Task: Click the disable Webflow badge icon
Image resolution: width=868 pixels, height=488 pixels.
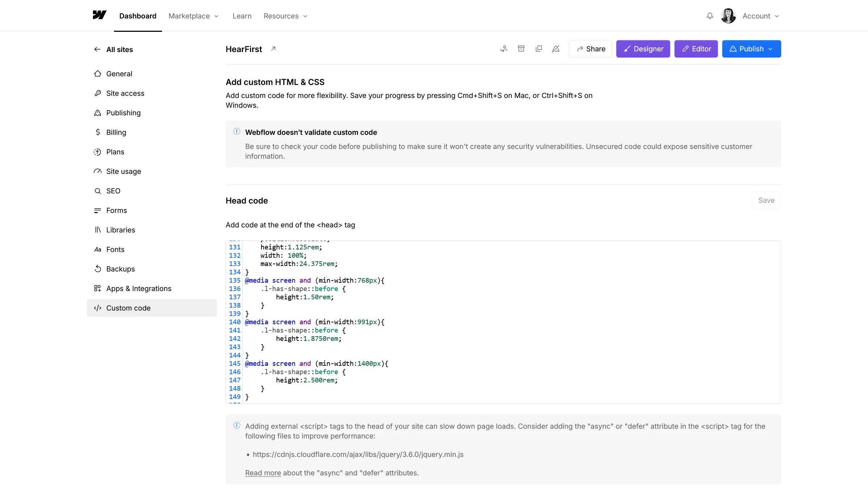Action: click(556, 49)
